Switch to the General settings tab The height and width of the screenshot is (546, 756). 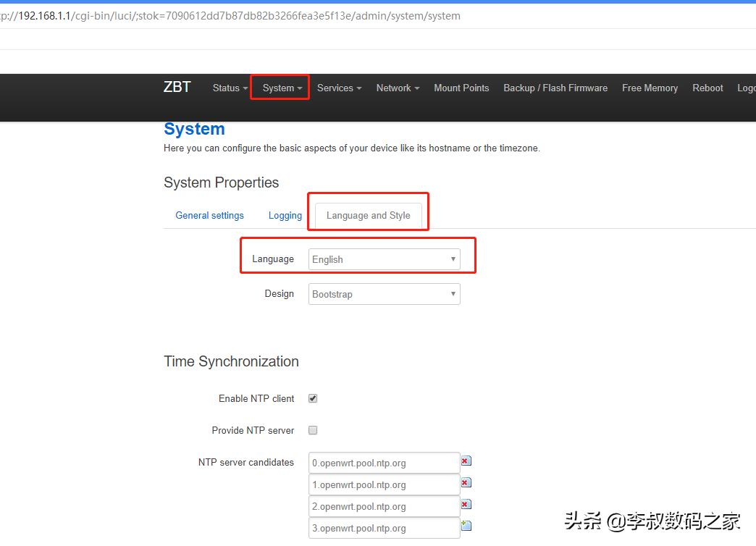209,215
